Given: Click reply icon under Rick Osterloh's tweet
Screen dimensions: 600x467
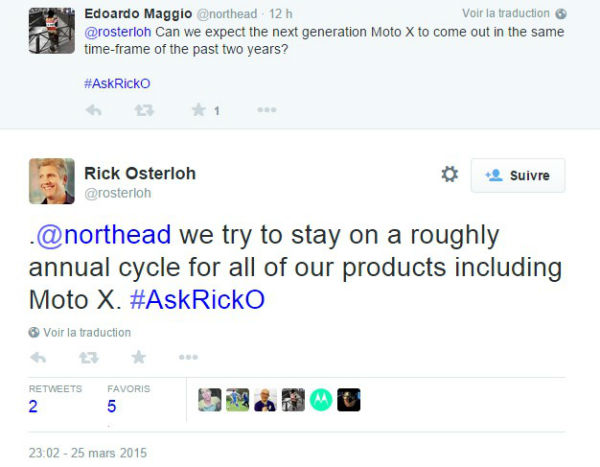Looking at the screenshot, I should (38, 357).
